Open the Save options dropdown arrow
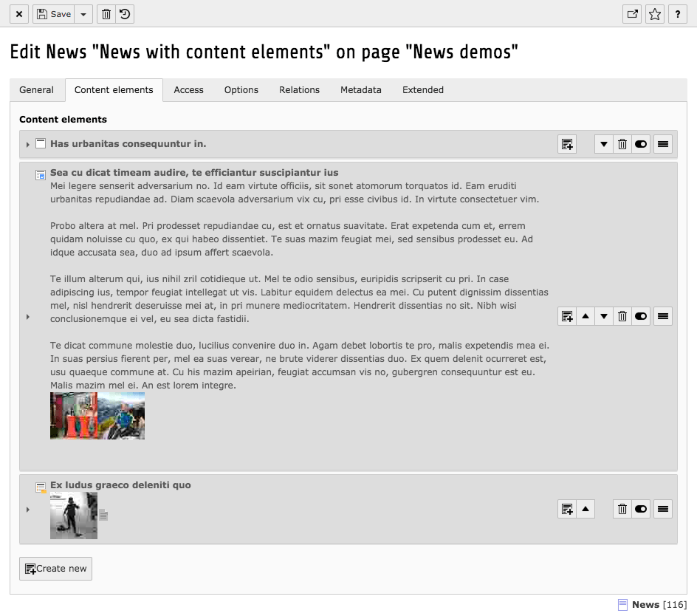697x616 pixels. tap(83, 14)
